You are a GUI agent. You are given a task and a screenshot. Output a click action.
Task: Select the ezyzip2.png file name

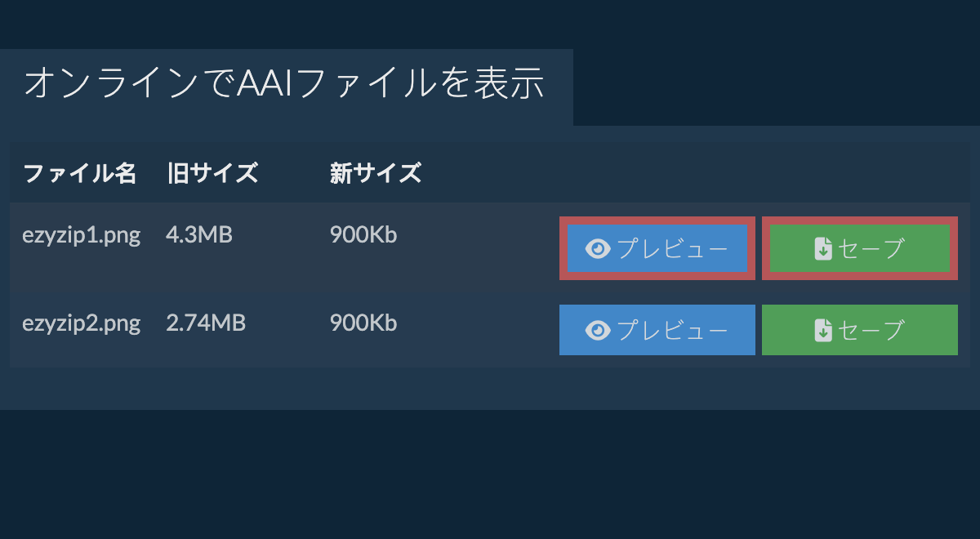point(81,323)
